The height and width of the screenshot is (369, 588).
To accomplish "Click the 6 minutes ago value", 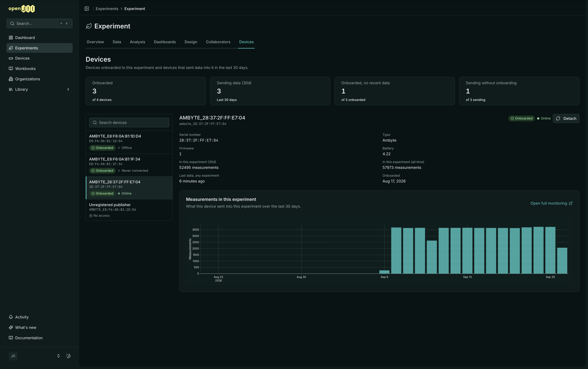I will pyautogui.click(x=192, y=181).
